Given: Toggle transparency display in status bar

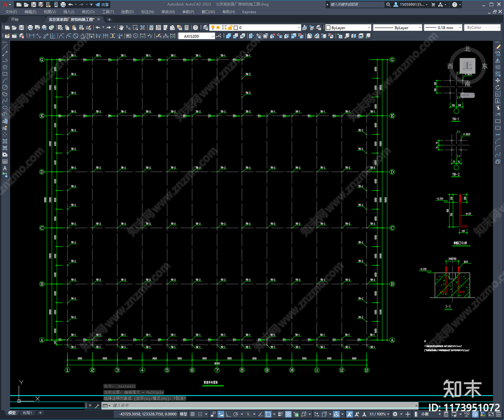Looking at the screenshot, I should 288,414.
